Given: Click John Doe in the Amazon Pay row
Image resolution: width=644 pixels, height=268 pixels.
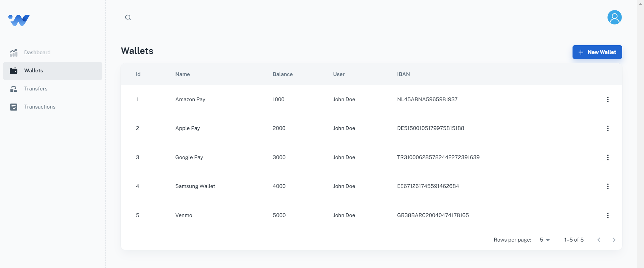Looking at the screenshot, I should coord(344,99).
